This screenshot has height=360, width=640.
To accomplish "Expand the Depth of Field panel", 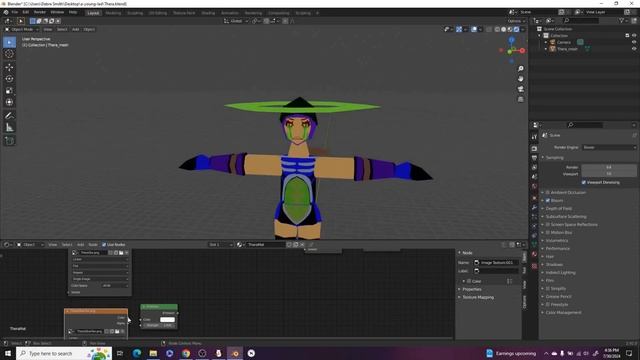I will click(x=559, y=209).
